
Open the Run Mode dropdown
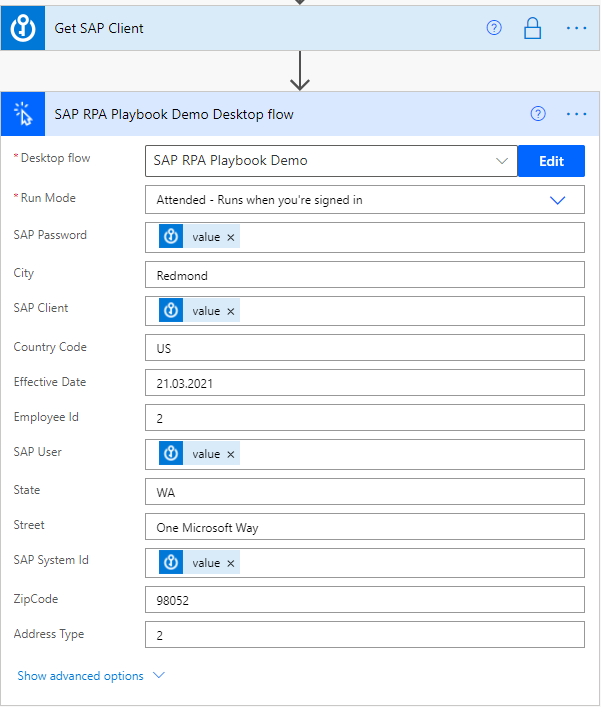[365, 200]
